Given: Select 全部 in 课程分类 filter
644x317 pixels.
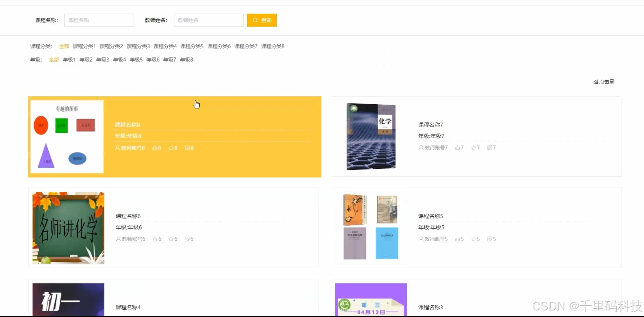Looking at the screenshot, I should pos(64,46).
